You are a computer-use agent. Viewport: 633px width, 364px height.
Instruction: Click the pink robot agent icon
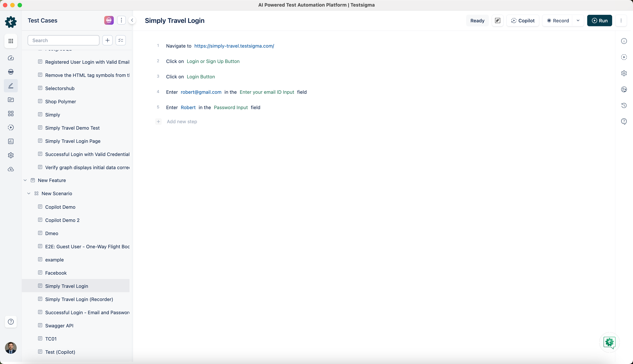(109, 20)
